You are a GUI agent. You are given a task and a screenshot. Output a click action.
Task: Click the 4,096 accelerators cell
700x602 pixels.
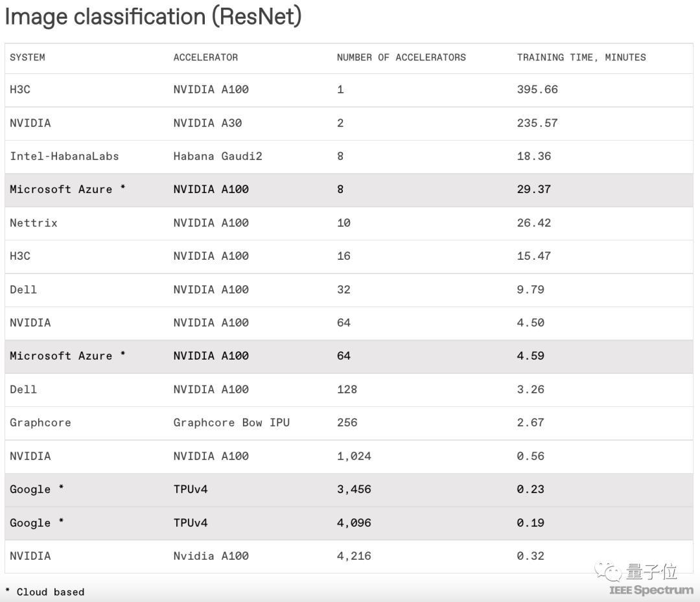[x=354, y=523]
